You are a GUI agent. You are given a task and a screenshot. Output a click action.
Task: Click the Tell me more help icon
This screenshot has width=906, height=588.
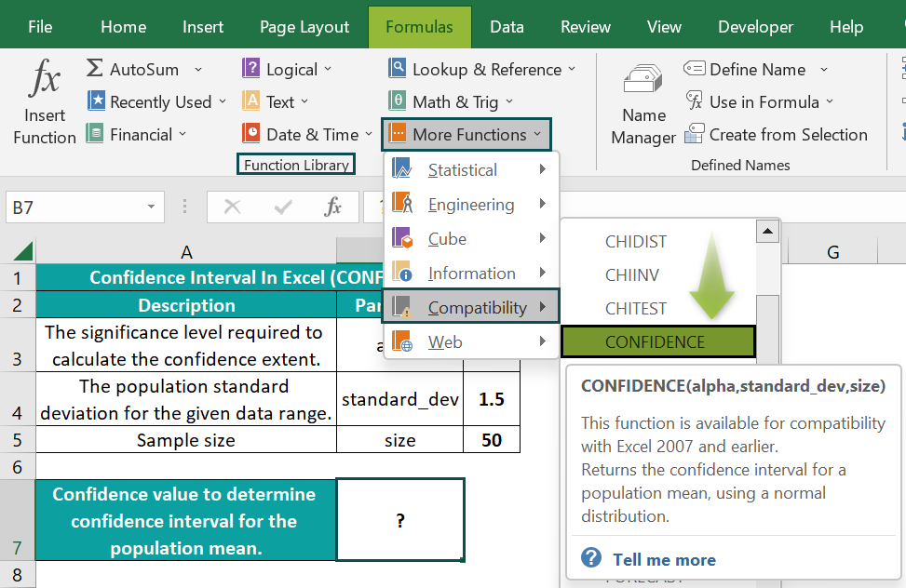591,558
